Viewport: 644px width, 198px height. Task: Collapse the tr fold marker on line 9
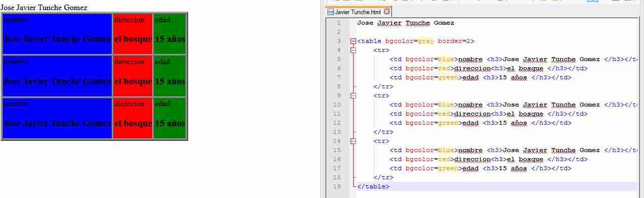click(x=353, y=95)
